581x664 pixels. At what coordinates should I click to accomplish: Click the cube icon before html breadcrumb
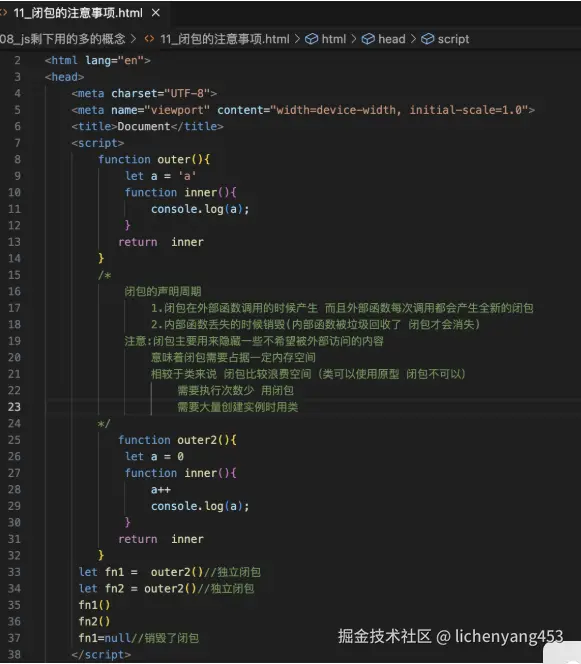[312, 39]
